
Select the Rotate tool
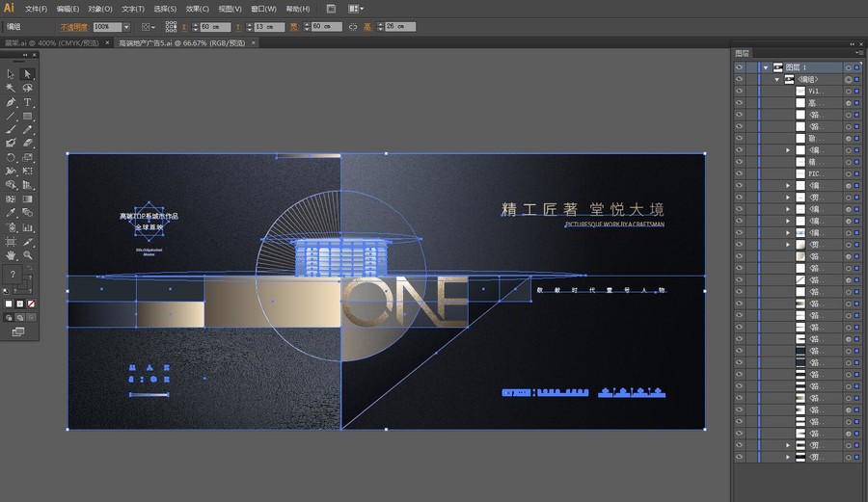(11, 158)
